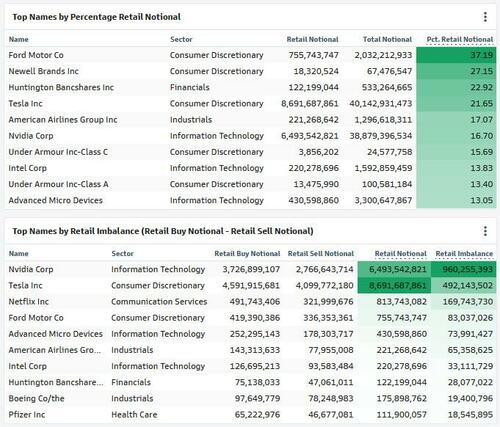
Task: Click the 13.05 percentage cell
Action: 456,200
